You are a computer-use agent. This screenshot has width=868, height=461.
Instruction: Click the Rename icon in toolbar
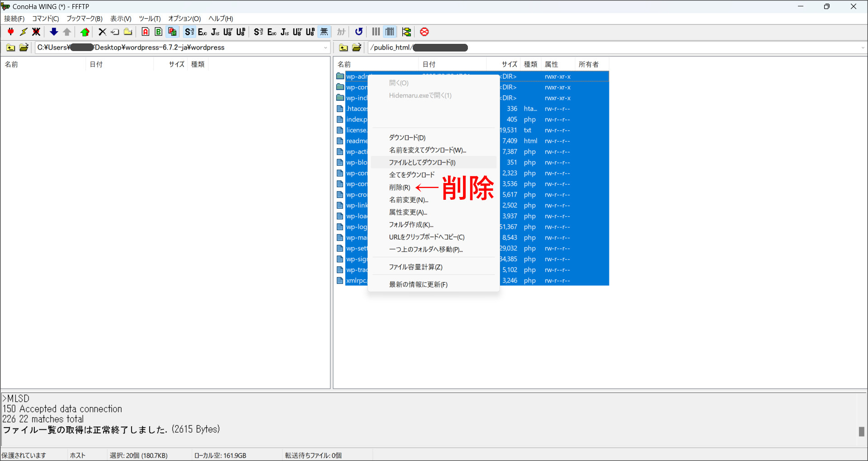115,32
